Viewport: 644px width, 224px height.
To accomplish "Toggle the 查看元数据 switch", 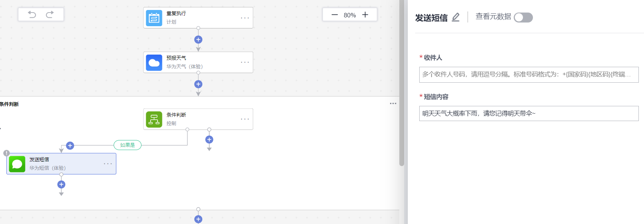I will tap(523, 17).
